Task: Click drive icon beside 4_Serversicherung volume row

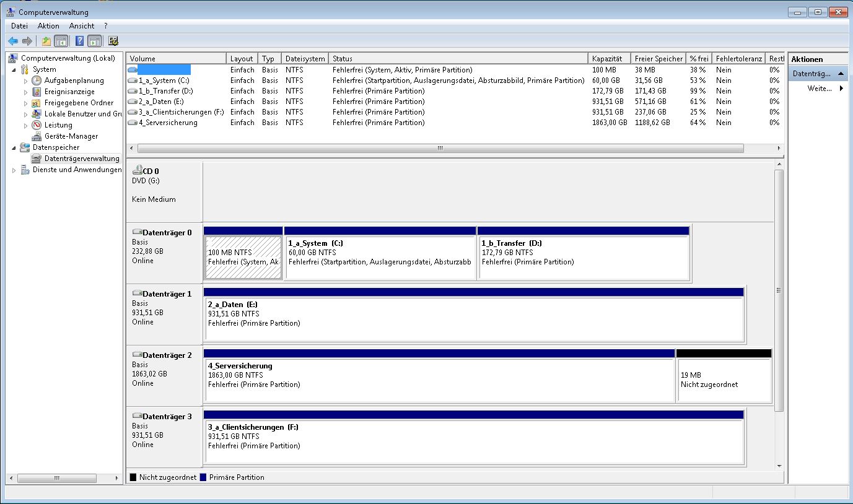Action: tap(132, 123)
